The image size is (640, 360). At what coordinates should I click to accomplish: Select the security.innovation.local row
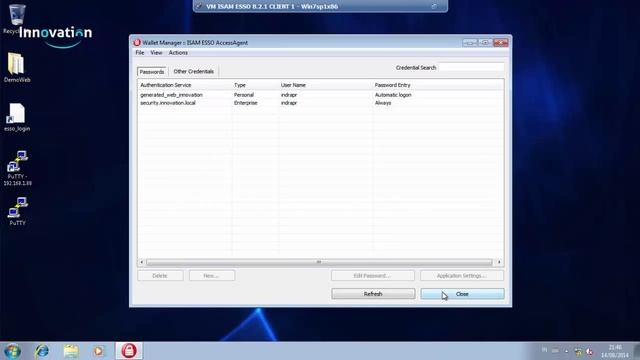coord(320,103)
